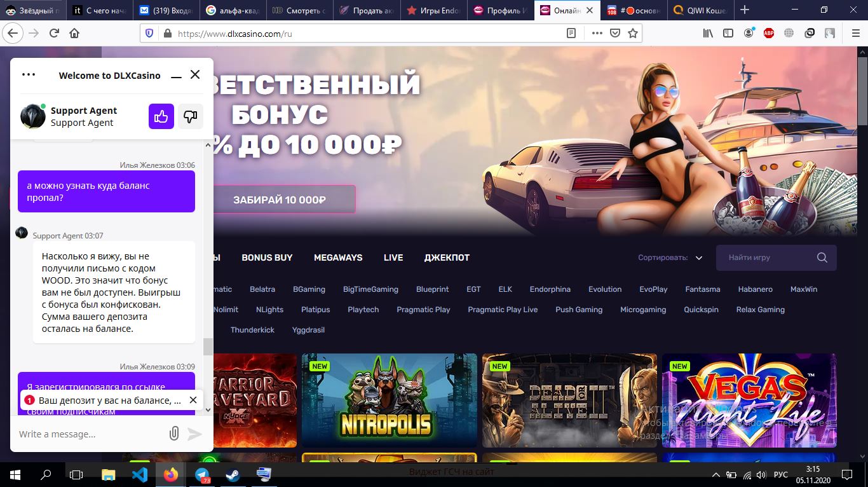The height and width of the screenshot is (487, 868).
Task: Filter by provider BigTimeGaming
Action: 370,289
